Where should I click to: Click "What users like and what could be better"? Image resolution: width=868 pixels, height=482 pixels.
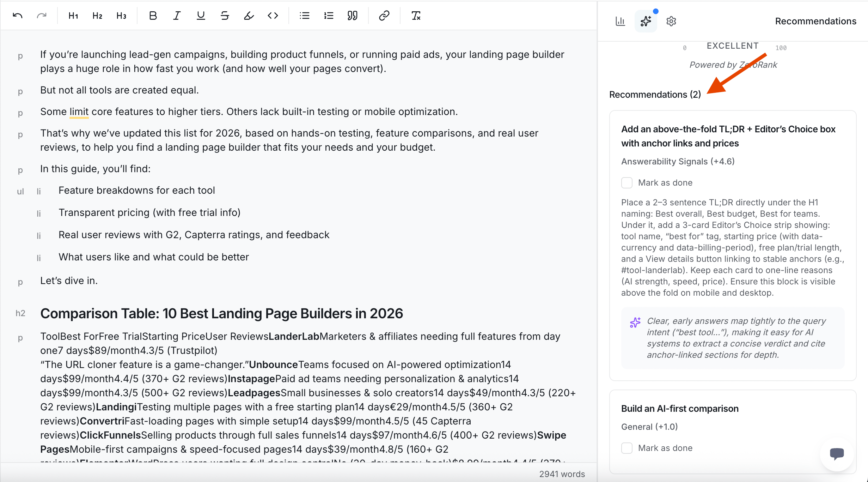coord(154,257)
